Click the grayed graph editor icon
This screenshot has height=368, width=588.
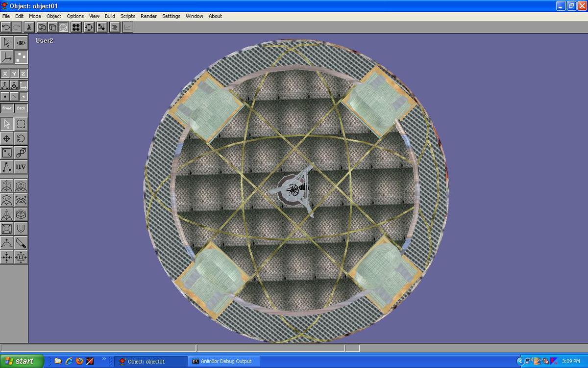coord(127,27)
